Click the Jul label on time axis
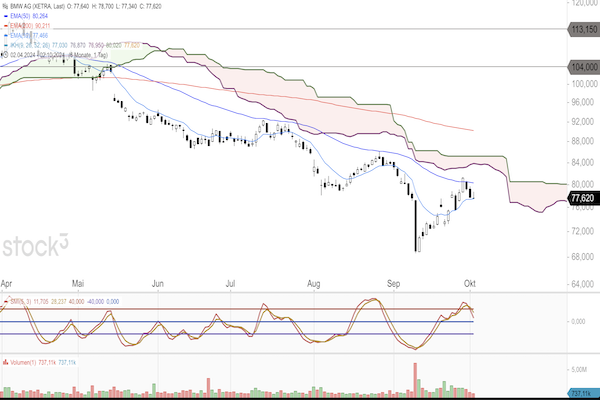 coord(230,284)
